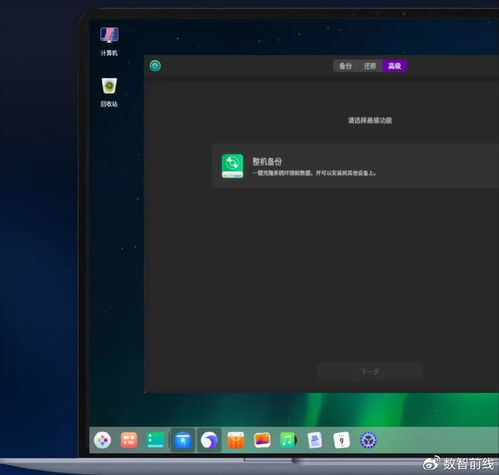Switch to the 备份 tab
Viewport: 499px width, 475px height.
345,66
